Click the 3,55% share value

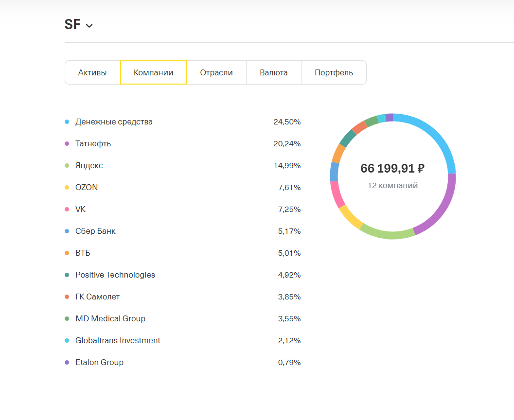coord(289,318)
